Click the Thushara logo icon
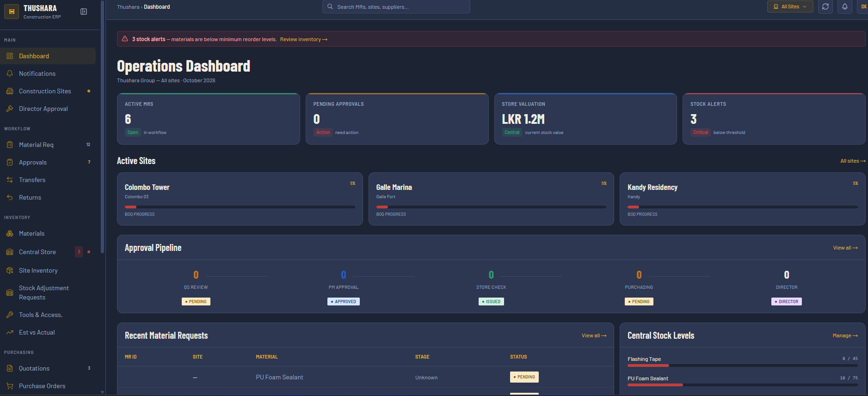Screen dimensions: 868x396 (12, 12)
